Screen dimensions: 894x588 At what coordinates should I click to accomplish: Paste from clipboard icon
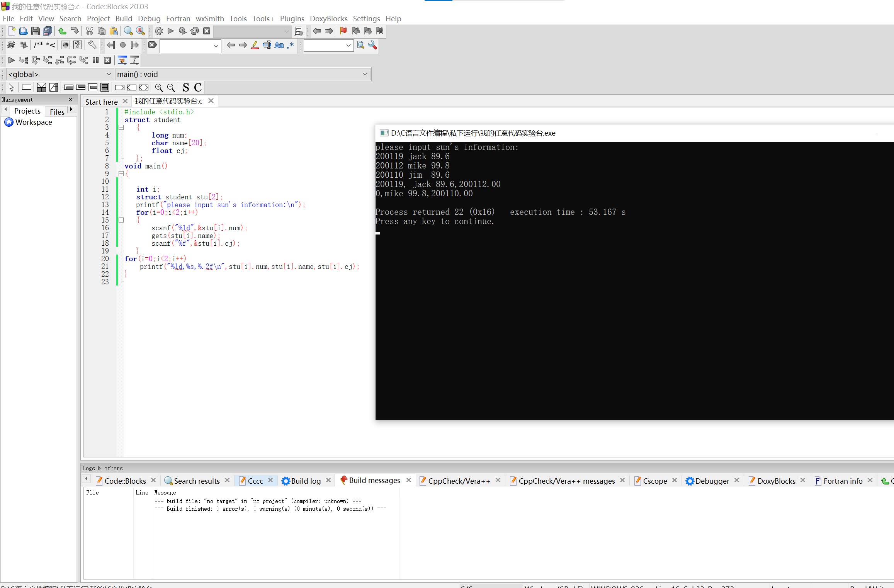tap(114, 31)
